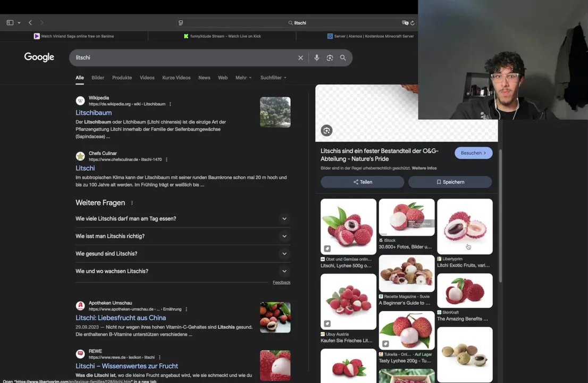Open Obst und Gemüse Litschi image
Screen dimensions: 588x383
348,226
